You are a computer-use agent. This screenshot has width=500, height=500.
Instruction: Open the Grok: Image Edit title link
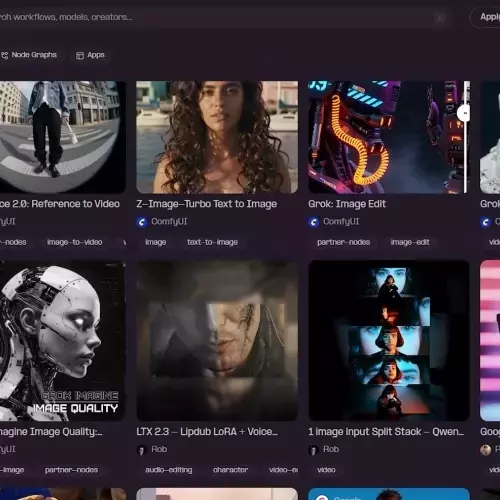347,204
